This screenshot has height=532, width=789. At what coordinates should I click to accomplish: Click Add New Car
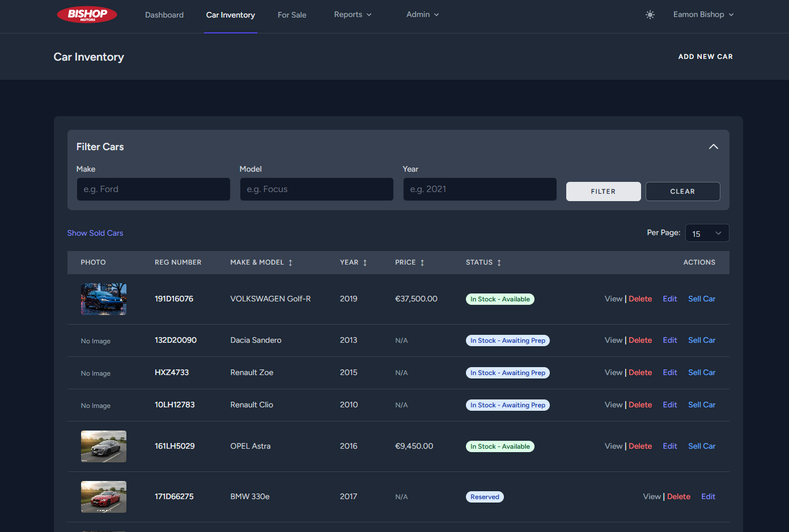(705, 57)
